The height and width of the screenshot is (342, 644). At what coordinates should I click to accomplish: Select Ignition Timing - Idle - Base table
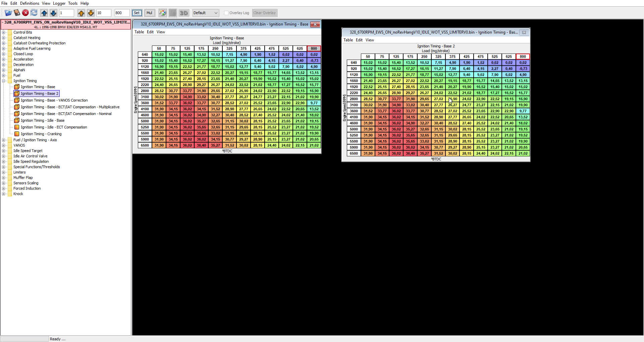[x=43, y=120]
